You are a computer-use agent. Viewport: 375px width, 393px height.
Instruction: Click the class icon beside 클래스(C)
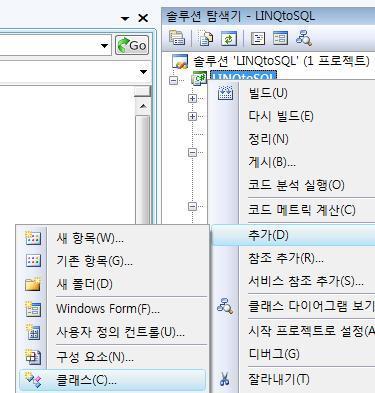[33, 380]
